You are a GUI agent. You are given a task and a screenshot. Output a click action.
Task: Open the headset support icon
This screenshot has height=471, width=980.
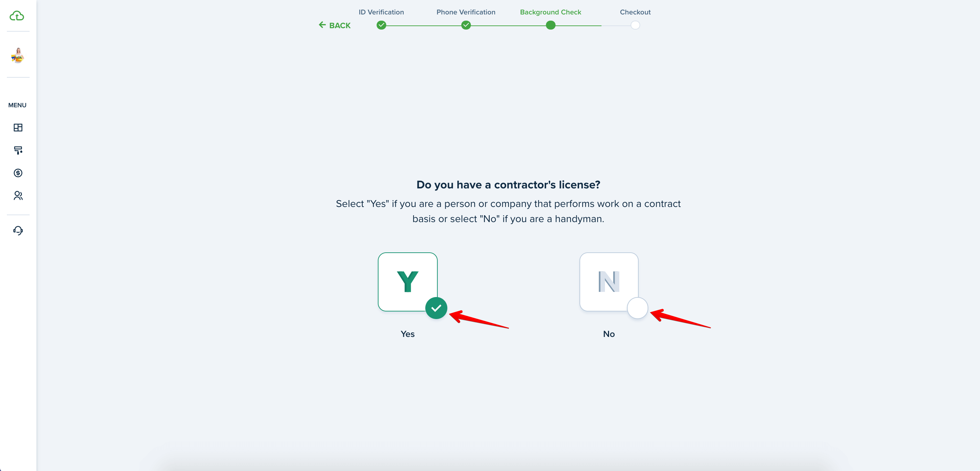(x=18, y=230)
